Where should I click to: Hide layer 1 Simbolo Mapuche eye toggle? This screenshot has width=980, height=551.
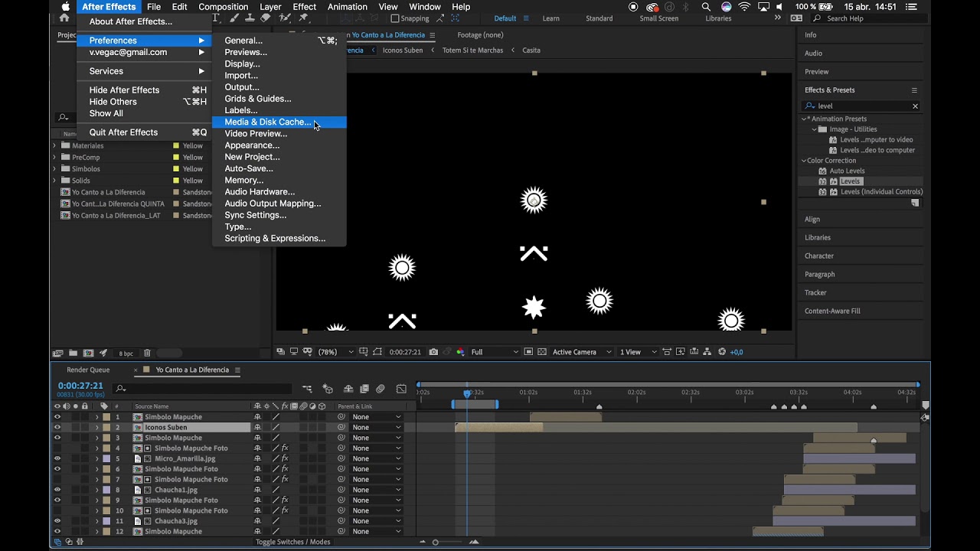pyautogui.click(x=57, y=417)
